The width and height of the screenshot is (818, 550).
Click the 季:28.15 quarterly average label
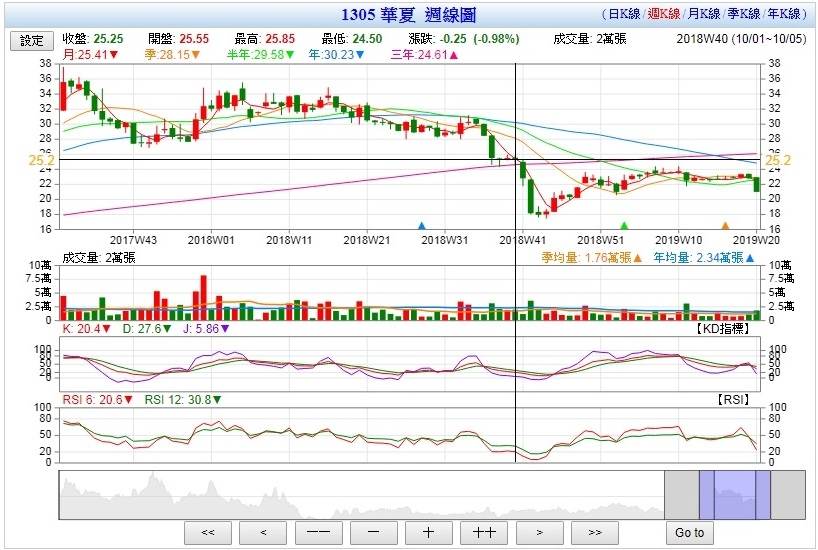click(x=172, y=54)
